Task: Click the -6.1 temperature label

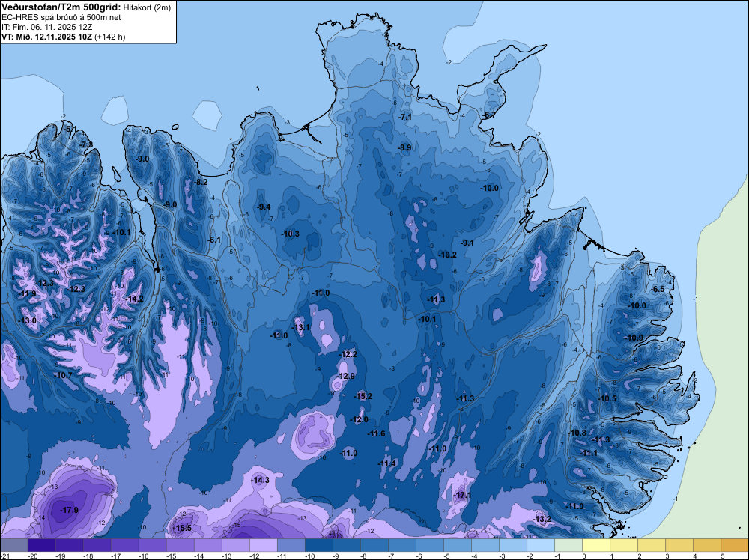Action: tap(214, 240)
